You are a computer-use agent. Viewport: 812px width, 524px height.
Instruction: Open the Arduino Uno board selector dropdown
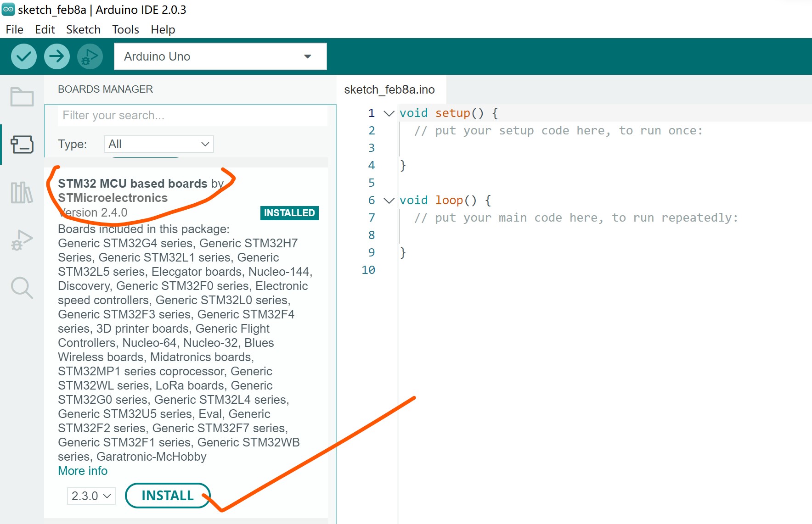[220, 56]
